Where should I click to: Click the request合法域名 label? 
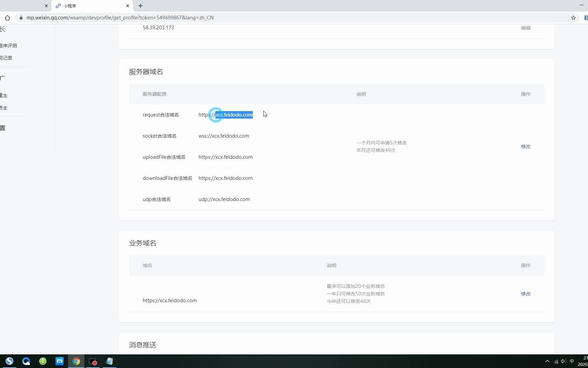coord(161,115)
